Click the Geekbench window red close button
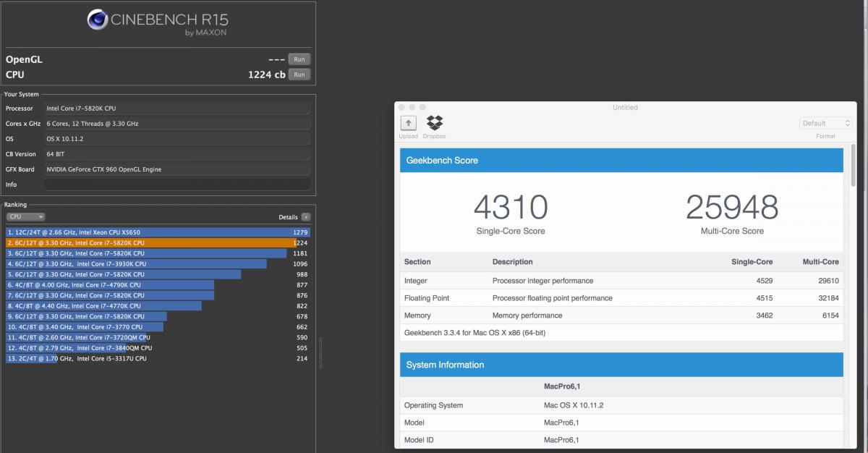The width and height of the screenshot is (868, 453). point(401,107)
